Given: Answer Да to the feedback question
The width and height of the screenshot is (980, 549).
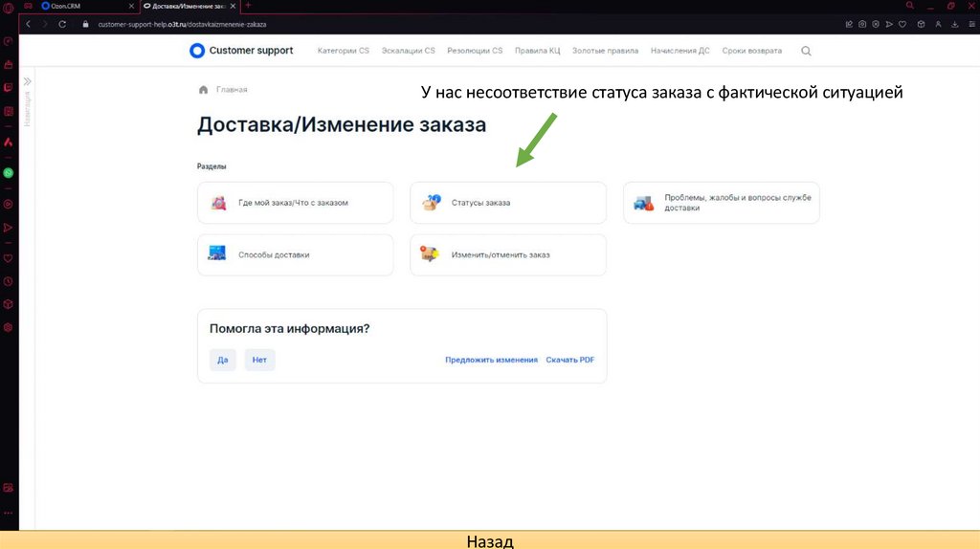Looking at the screenshot, I should click(x=222, y=360).
